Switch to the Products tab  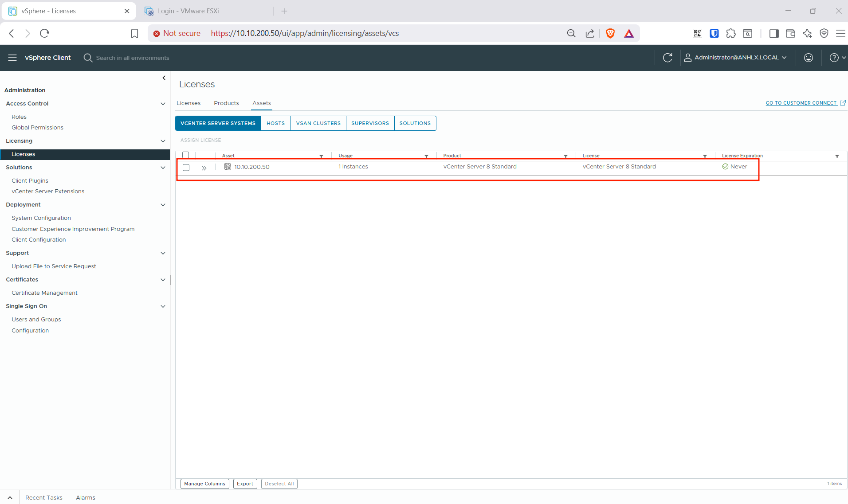(226, 103)
